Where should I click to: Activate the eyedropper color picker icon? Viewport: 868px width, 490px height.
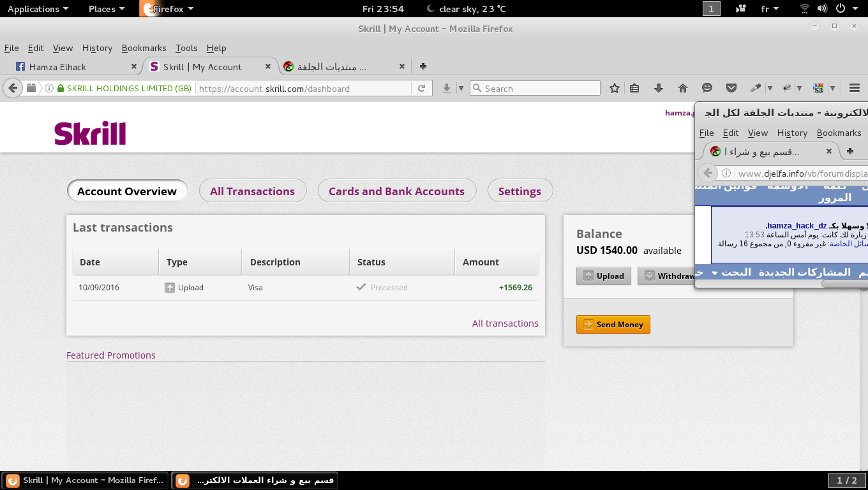[756, 89]
